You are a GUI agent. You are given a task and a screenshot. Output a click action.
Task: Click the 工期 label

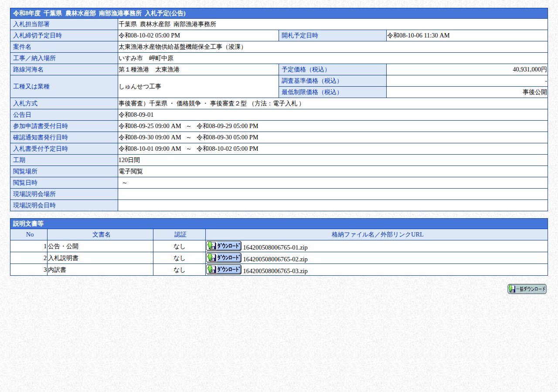pyautogui.click(x=64, y=160)
